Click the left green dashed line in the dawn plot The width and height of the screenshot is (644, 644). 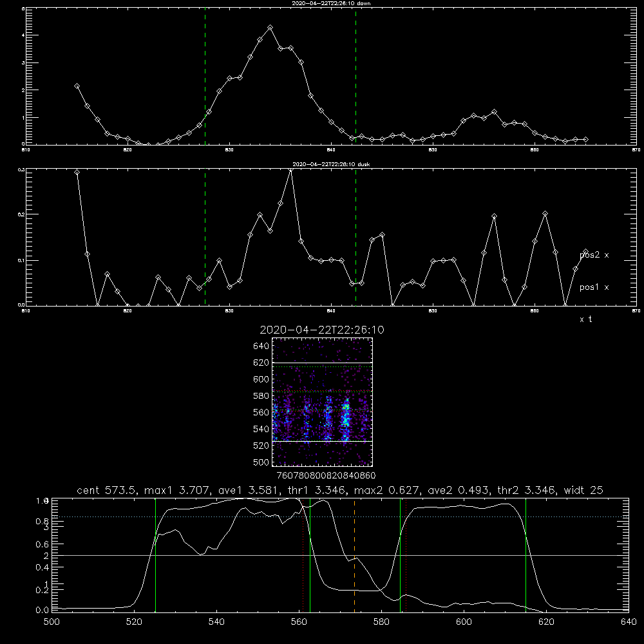[x=205, y=77]
